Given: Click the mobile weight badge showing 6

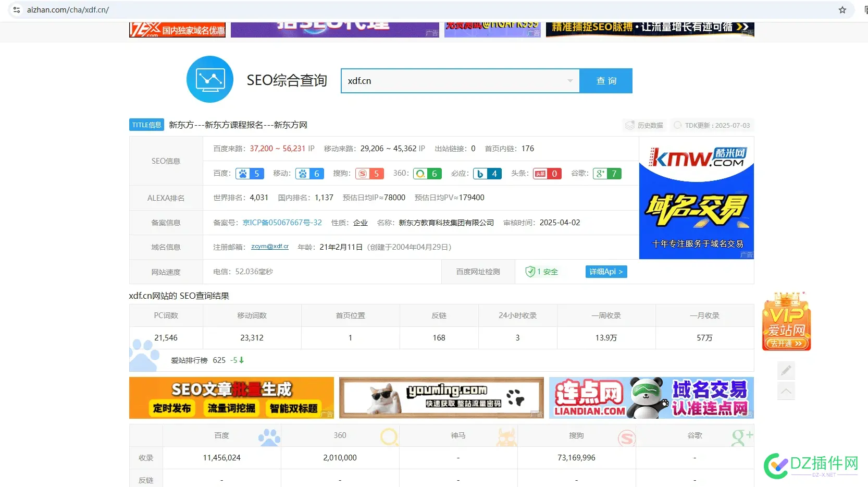Looking at the screenshot, I should [x=309, y=174].
